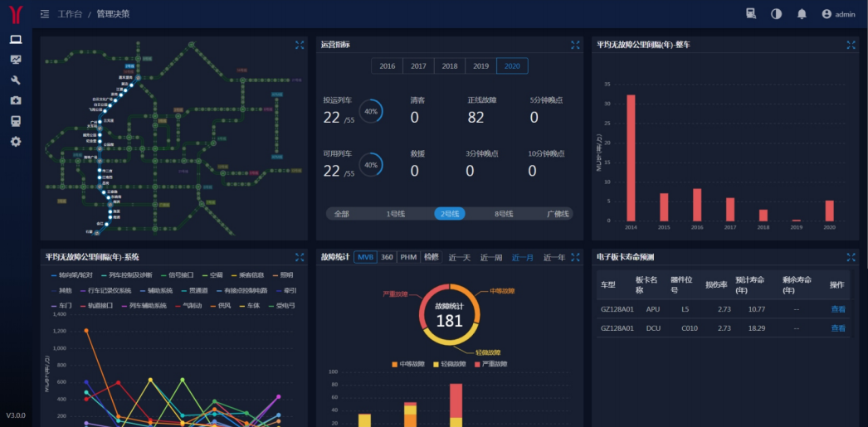Viewport: 868px width, 427px height.
Task: Switch line filter to 8号线
Action: click(x=504, y=214)
